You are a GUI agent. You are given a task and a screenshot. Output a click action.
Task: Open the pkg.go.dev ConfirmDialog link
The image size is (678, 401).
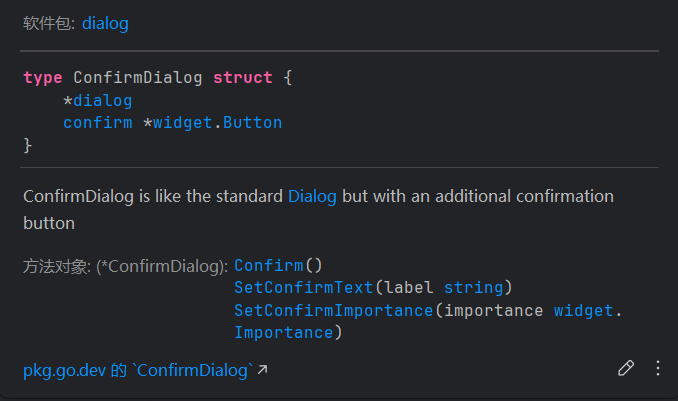pyautogui.click(x=137, y=371)
